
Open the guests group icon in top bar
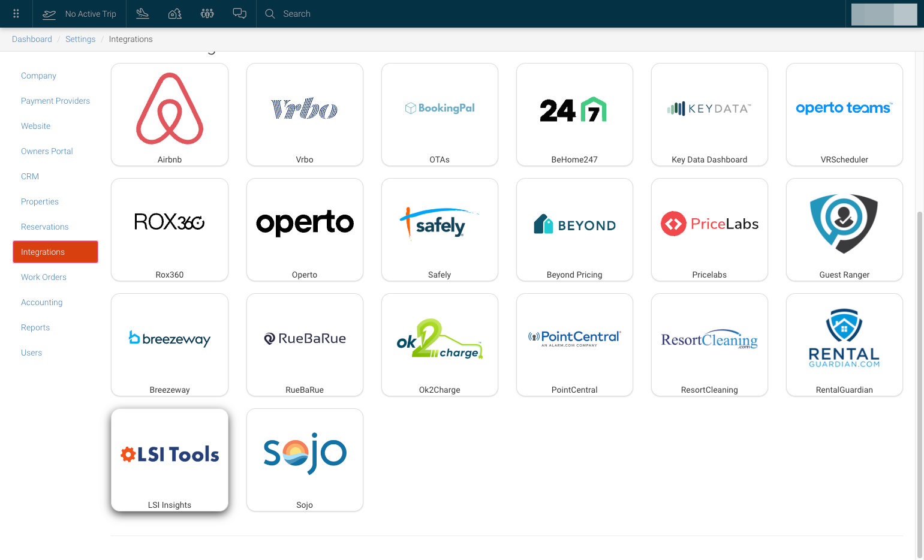click(207, 13)
